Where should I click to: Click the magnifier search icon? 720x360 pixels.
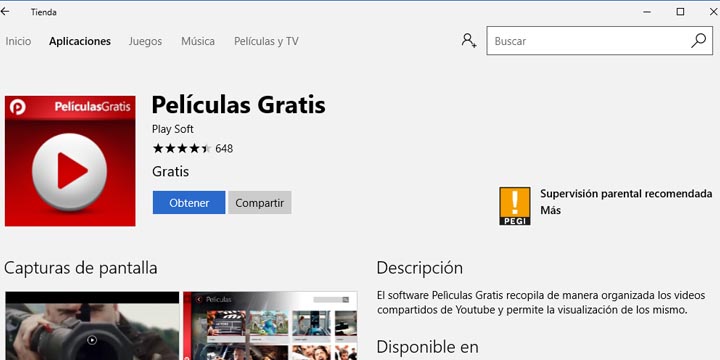click(x=698, y=40)
